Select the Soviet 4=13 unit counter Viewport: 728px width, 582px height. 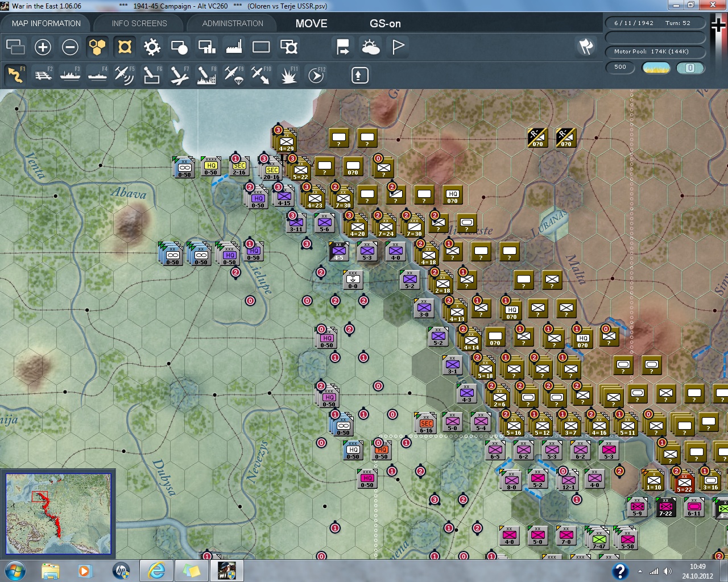pos(457,310)
